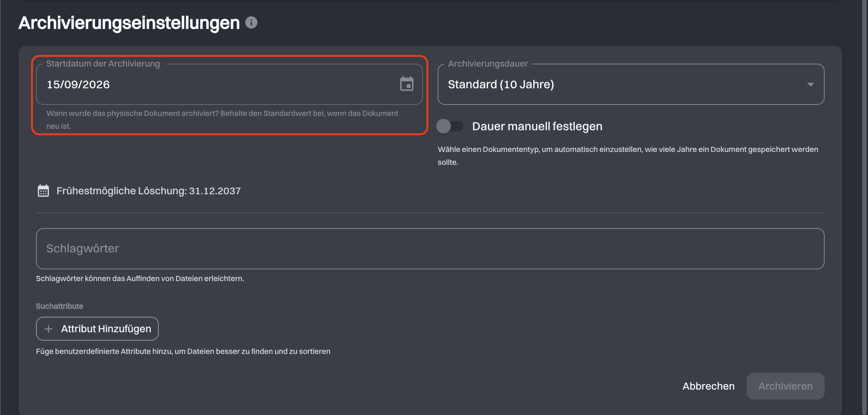Focus the Schlagwörter input field

430,249
